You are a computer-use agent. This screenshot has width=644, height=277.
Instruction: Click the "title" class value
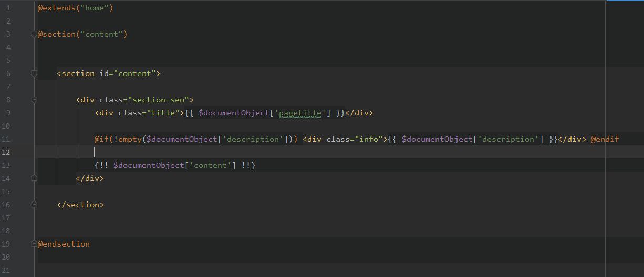(x=163, y=113)
